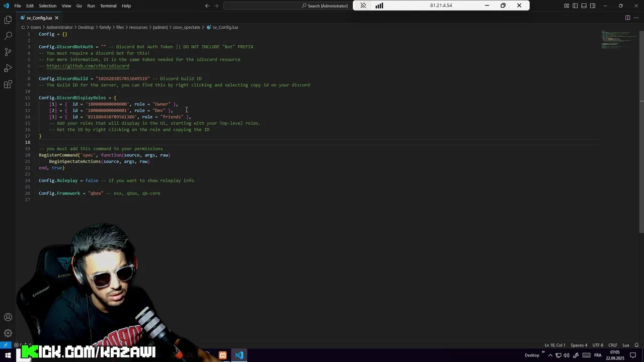Open the XAMPP taskbar icon
644x362 pixels.
point(223,355)
